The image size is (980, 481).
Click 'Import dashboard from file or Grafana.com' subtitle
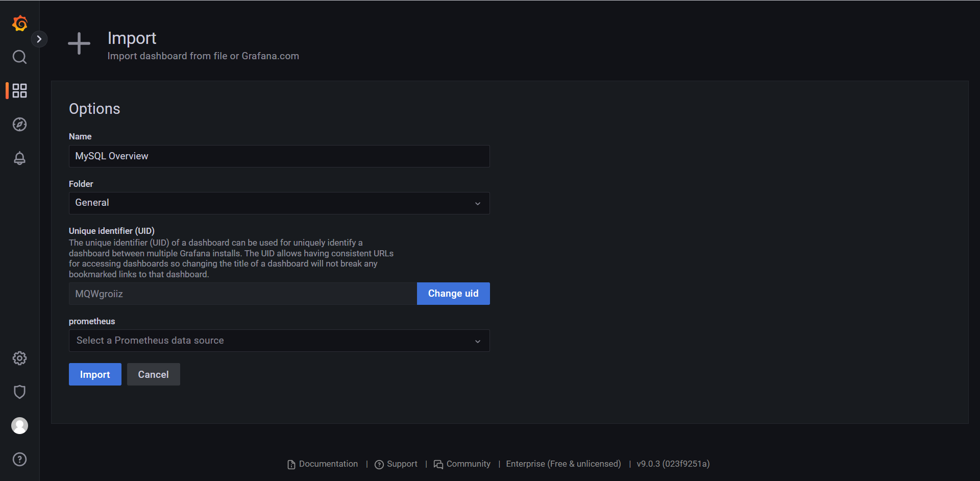(x=203, y=56)
